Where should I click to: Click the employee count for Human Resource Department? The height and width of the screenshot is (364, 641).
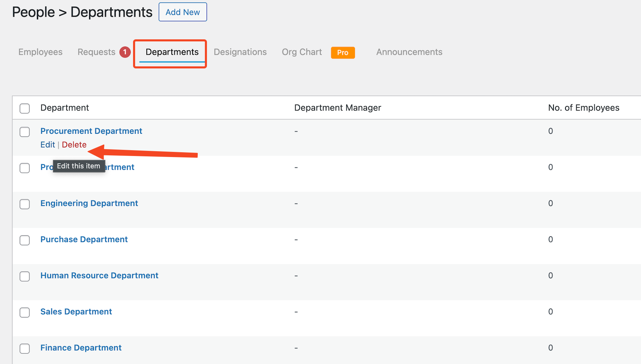[x=551, y=275]
